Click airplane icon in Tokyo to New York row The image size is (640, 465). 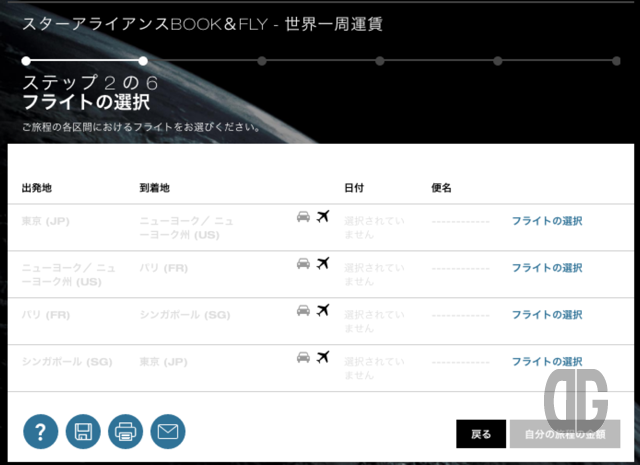pyautogui.click(x=323, y=216)
